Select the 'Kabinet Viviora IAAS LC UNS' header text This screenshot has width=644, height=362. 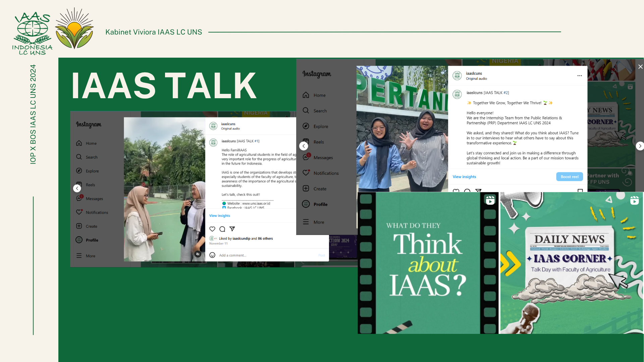(154, 32)
